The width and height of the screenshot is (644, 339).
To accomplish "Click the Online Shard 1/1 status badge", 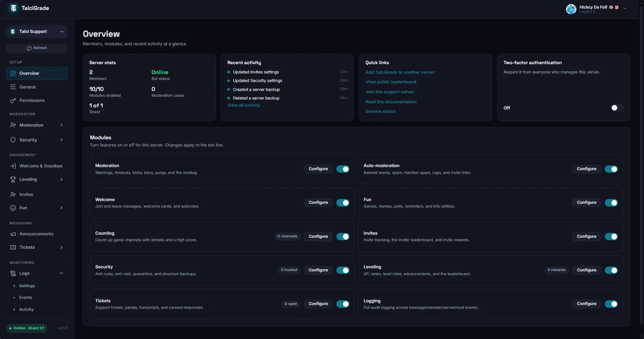I will (27, 328).
